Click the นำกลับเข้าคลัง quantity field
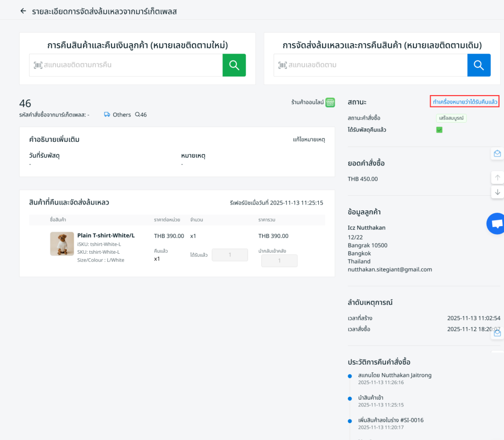Viewport: 504px width, 440px height. pyautogui.click(x=279, y=261)
